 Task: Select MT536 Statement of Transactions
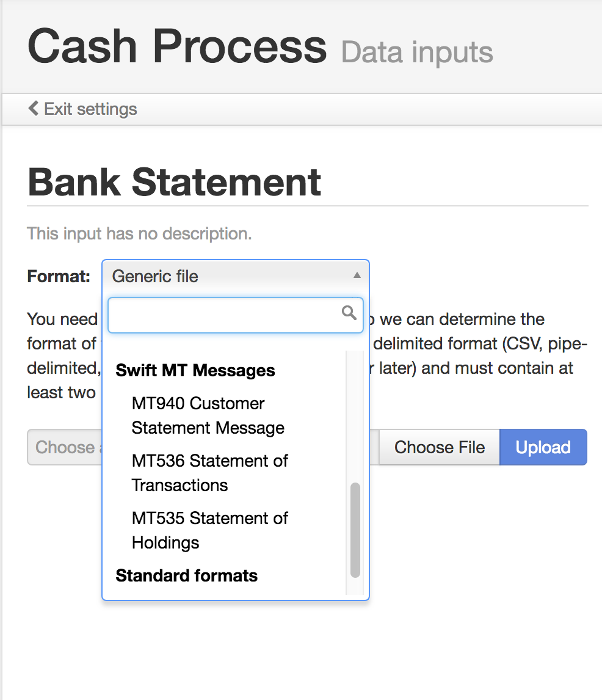pos(209,473)
